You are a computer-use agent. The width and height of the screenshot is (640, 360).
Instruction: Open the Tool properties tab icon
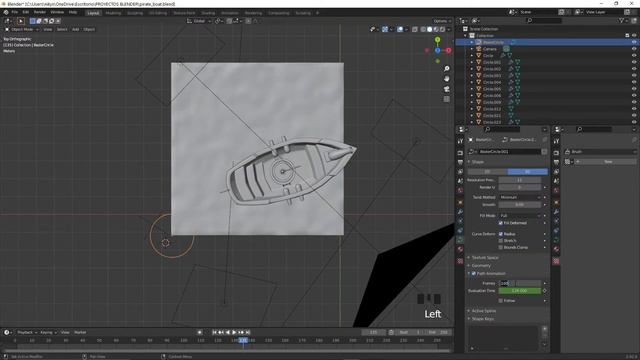tap(460, 141)
